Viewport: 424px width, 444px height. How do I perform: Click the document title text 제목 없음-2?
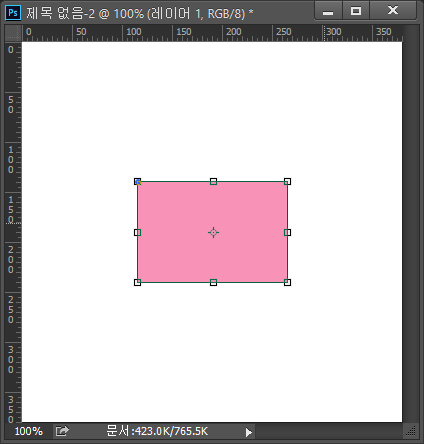tap(61, 13)
